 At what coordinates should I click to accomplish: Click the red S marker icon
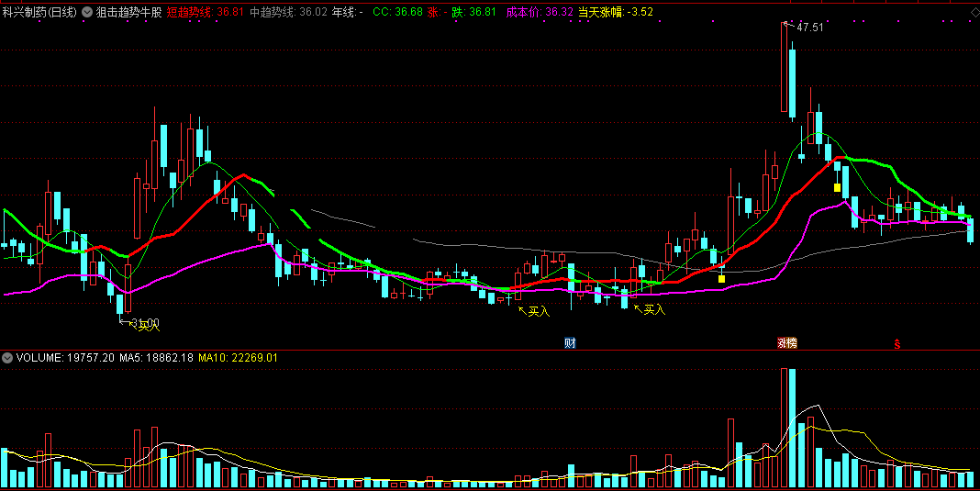(x=896, y=343)
